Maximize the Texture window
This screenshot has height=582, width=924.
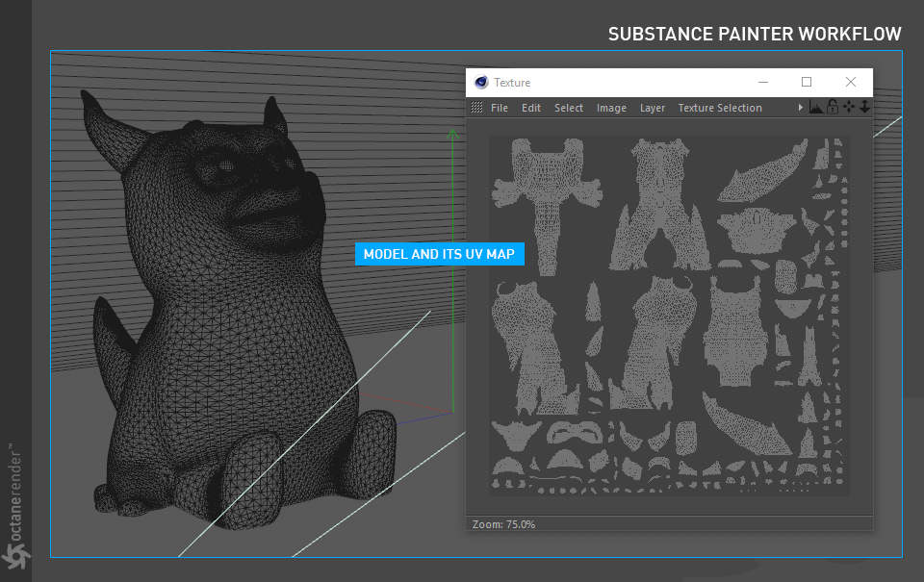coord(807,83)
